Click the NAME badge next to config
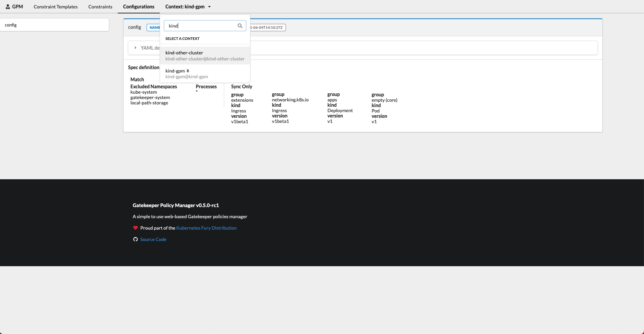Viewport: 644px width, 334px height. pyautogui.click(x=154, y=28)
